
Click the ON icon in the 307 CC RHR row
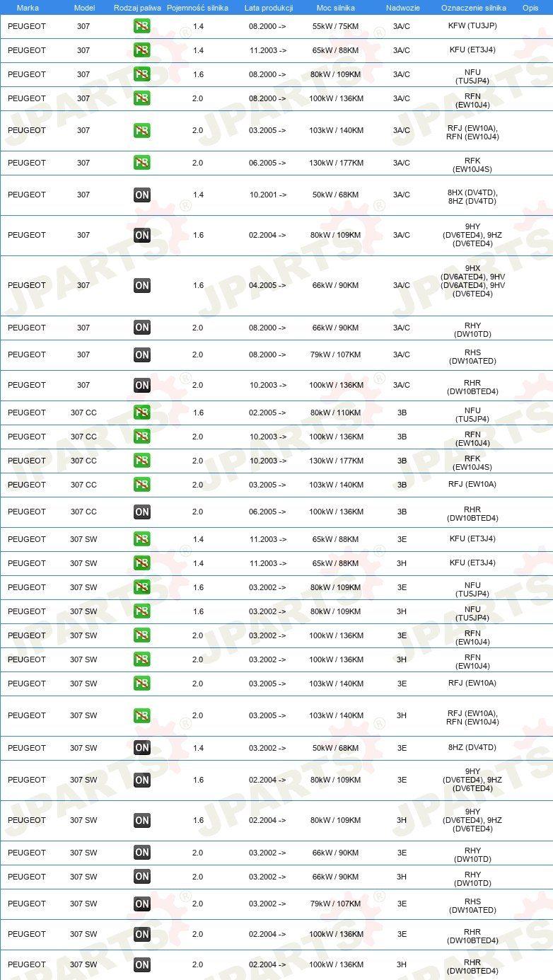coord(142,512)
